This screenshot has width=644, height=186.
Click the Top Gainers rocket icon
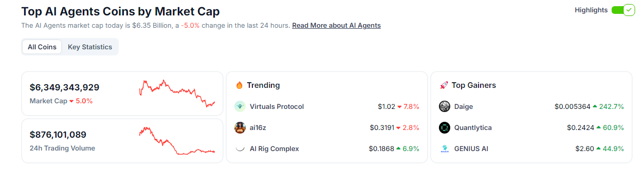point(444,85)
